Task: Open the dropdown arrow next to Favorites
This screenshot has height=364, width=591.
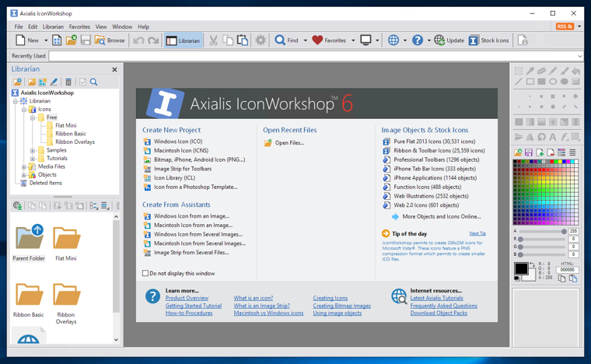Action: [x=353, y=40]
